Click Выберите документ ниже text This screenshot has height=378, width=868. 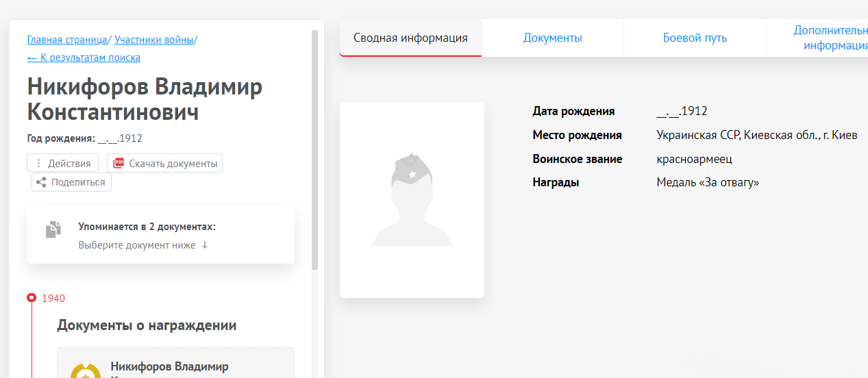pos(137,244)
